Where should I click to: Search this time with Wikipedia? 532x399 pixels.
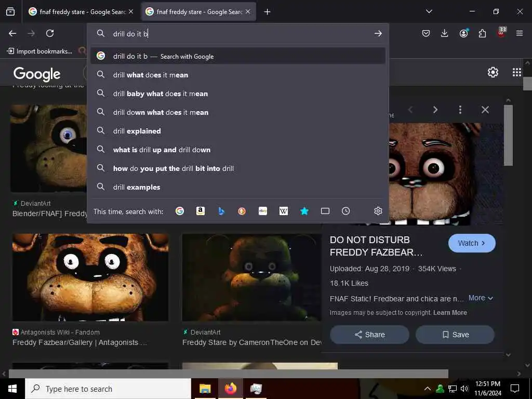284,211
